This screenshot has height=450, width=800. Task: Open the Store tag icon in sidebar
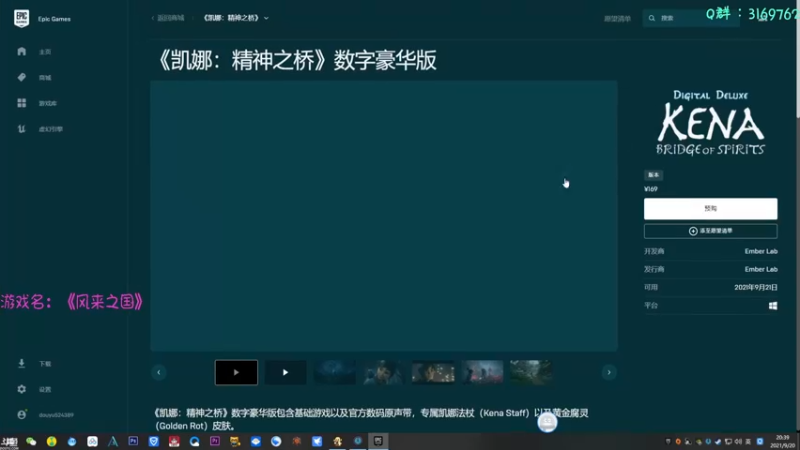(21, 77)
